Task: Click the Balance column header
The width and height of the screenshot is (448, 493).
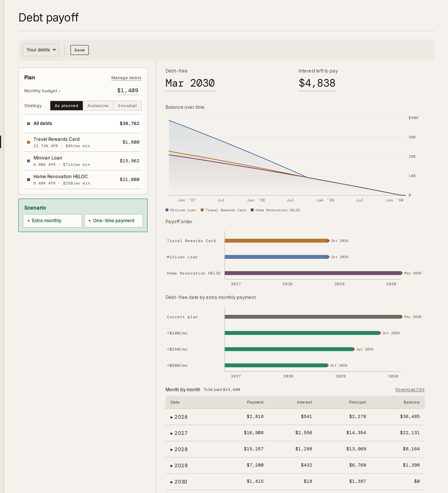Action: point(412,402)
